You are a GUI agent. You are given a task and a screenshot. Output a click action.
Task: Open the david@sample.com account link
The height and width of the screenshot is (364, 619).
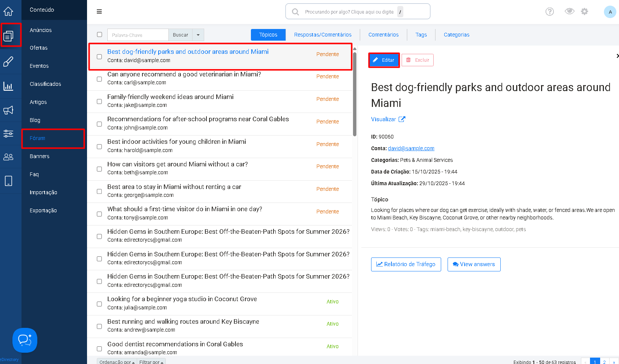point(411,148)
